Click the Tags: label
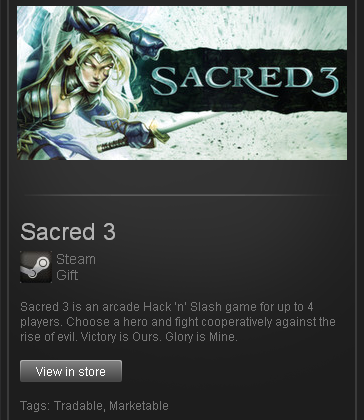Screen dimensions: 364x420 35,406
